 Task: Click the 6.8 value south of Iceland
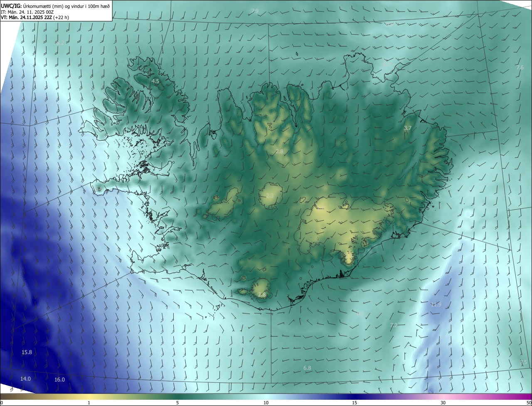(x=307, y=368)
